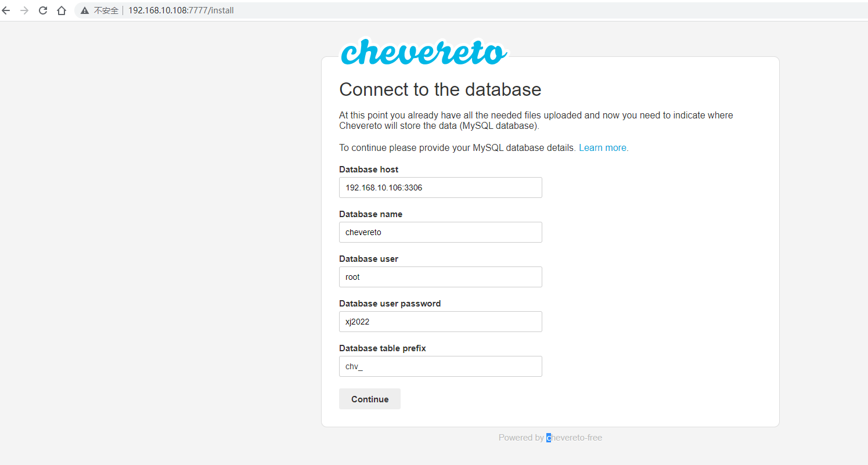
Task: Select the Database user field
Action: (440, 277)
